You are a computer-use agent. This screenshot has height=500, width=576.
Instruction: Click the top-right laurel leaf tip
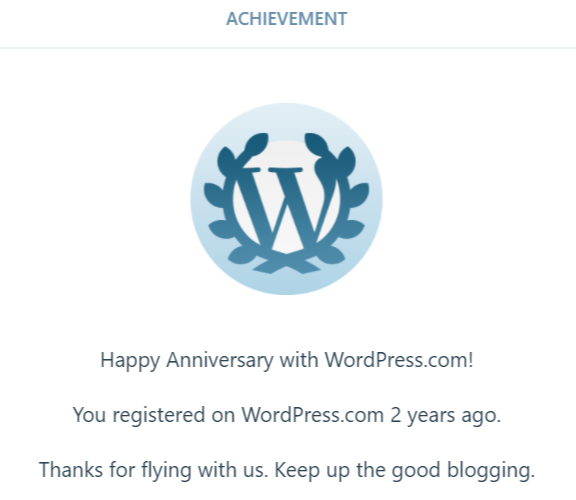tap(316, 143)
